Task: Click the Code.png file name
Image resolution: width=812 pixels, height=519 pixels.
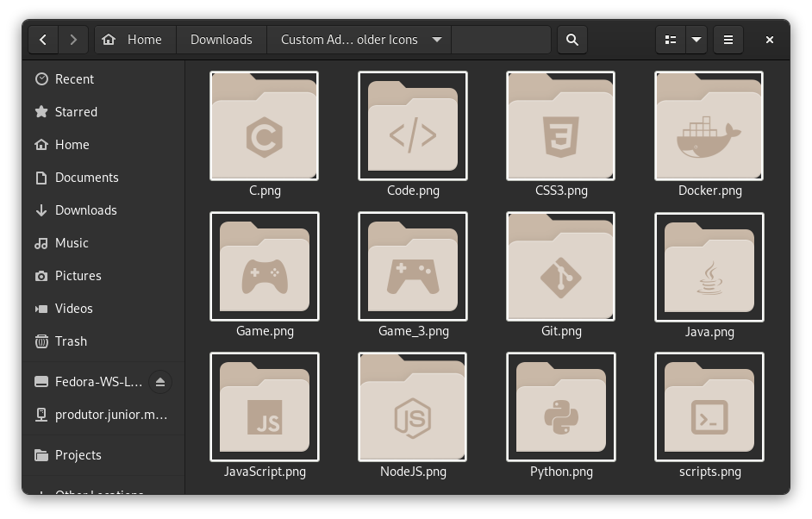Action: [x=413, y=191]
